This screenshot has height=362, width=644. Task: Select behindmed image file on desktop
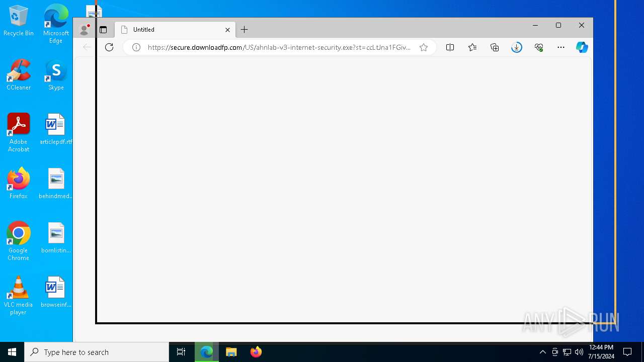(56, 184)
